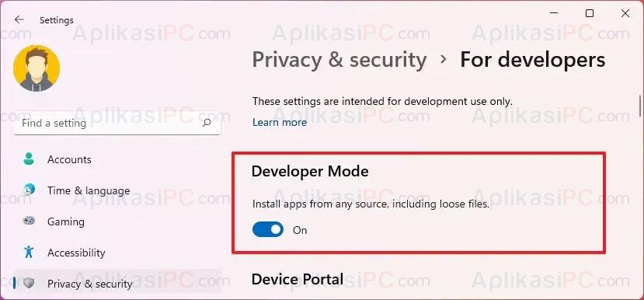Go back to Privacy & security breadcrumb
The image size is (644, 300).
coord(339,60)
